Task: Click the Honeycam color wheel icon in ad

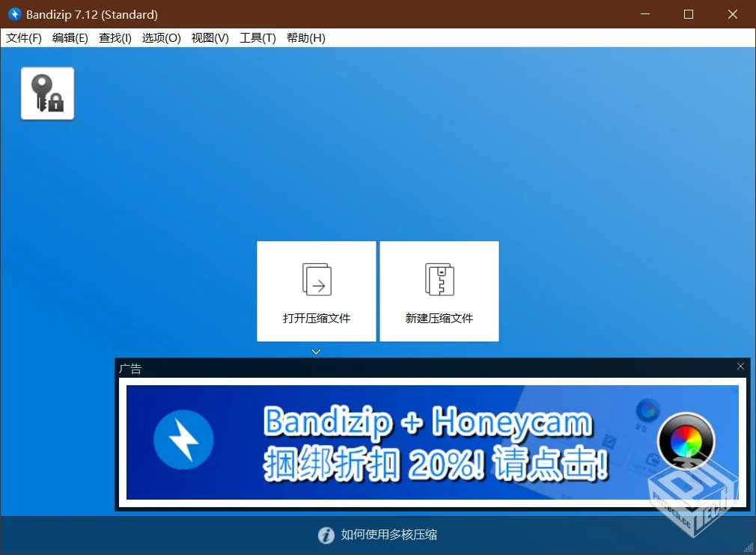Action: coord(686,441)
